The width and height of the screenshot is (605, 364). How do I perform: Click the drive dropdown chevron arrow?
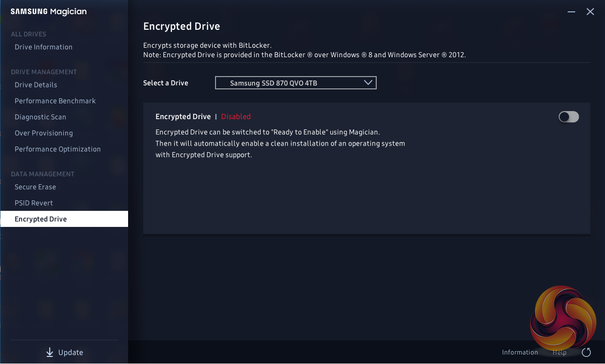click(x=369, y=83)
